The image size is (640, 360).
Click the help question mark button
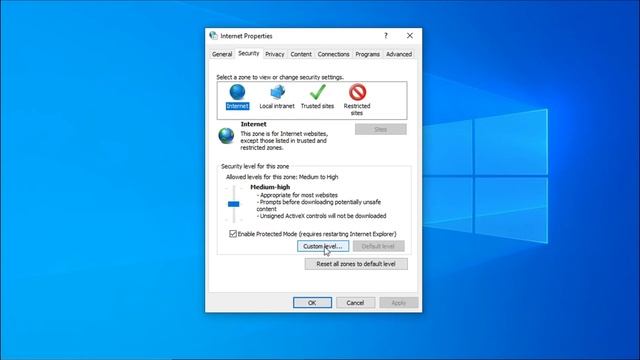386,36
